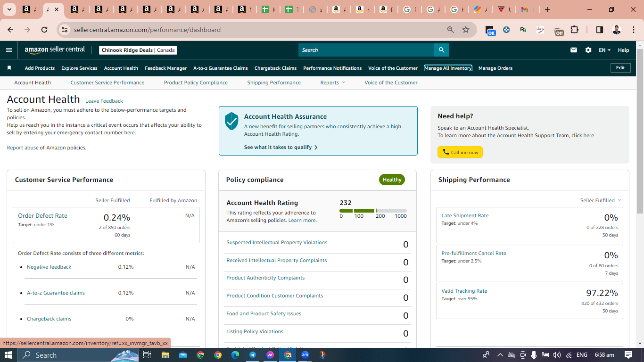Open the Chrome side panel icon
This screenshot has height=362, width=644.
(x=600, y=30)
